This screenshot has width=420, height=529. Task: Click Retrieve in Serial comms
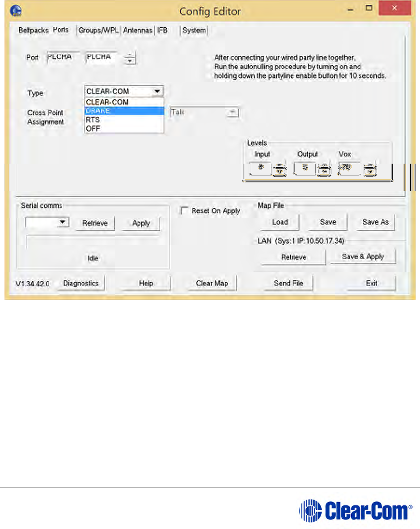95,223
